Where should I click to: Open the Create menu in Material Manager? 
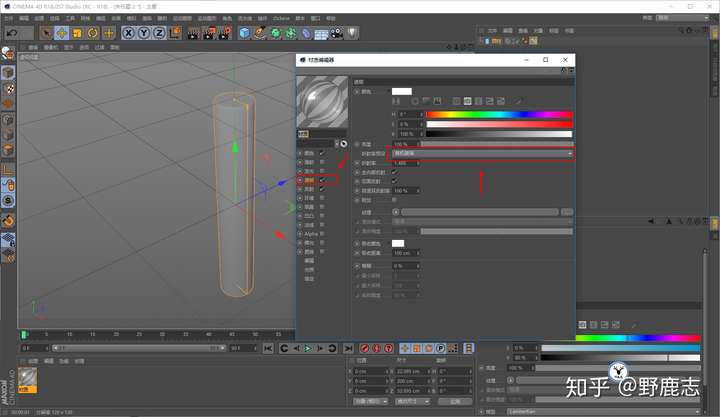(33, 361)
